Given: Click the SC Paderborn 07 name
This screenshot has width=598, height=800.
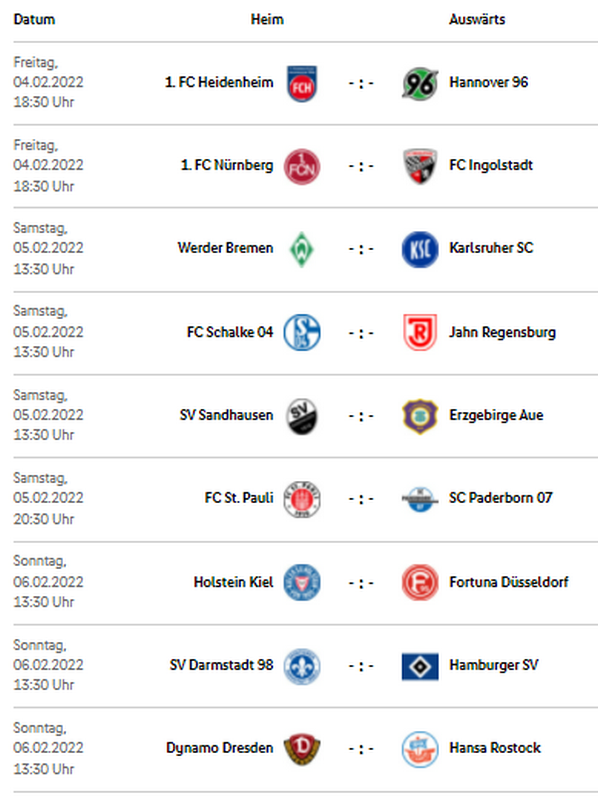Looking at the screenshot, I should pyautogui.click(x=501, y=497).
